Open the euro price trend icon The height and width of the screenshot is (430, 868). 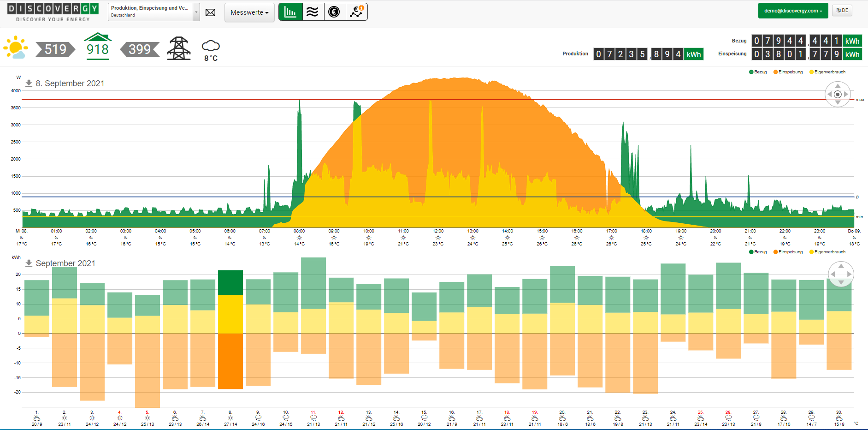click(x=356, y=12)
